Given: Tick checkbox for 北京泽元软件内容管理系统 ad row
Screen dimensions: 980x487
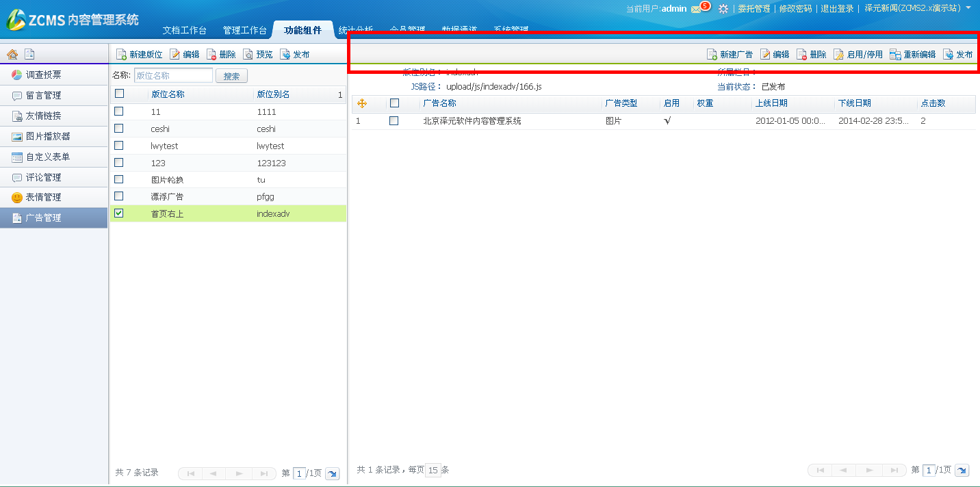Looking at the screenshot, I should [x=394, y=121].
